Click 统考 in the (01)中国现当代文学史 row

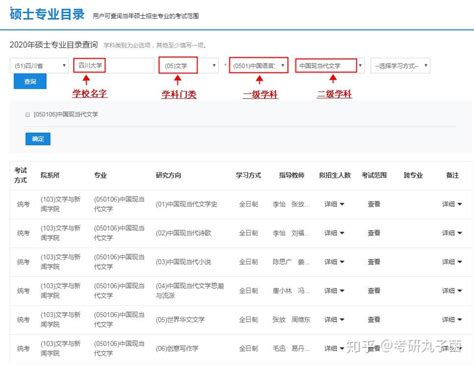(x=23, y=204)
